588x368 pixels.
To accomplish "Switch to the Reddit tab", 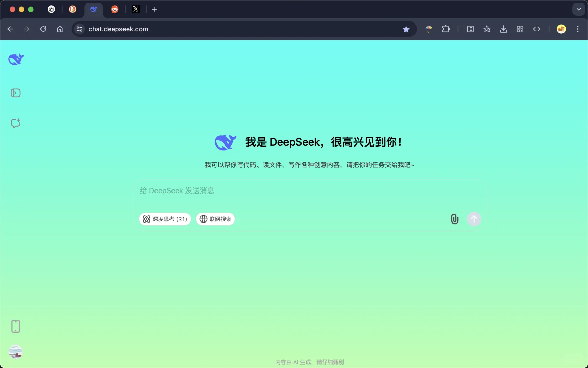I will [x=115, y=9].
